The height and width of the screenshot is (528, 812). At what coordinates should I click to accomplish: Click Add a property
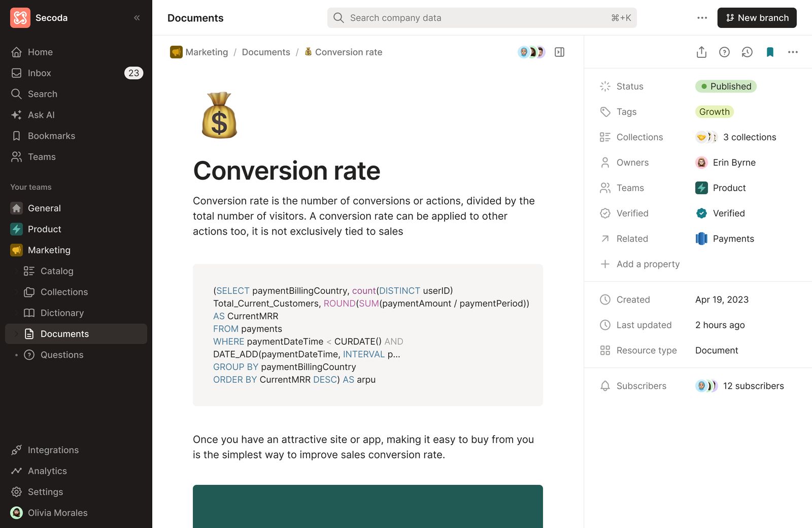point(648,264)
